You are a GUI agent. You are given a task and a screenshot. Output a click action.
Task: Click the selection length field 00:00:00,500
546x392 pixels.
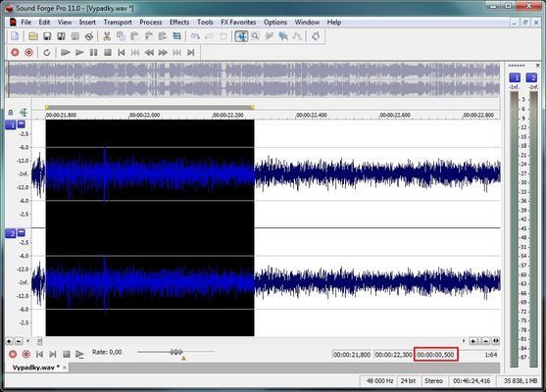pyautogui.click(x=435, y=355)
